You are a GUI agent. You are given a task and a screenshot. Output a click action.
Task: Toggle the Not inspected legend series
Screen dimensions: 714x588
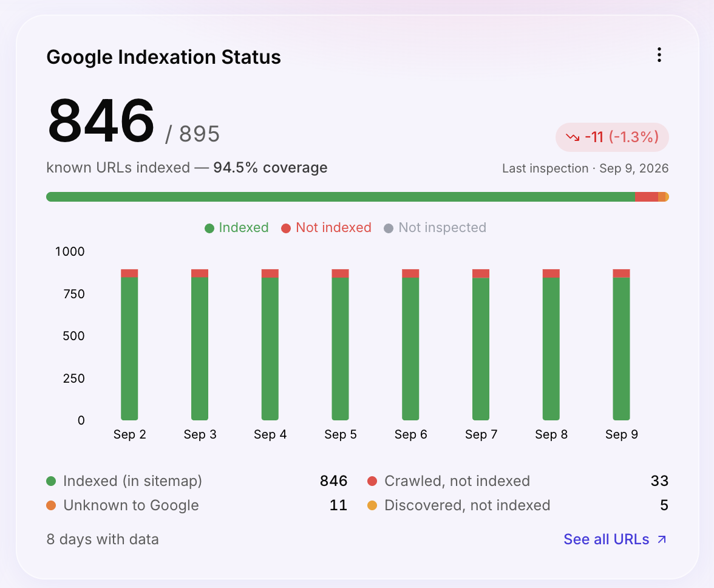point(435,228)
